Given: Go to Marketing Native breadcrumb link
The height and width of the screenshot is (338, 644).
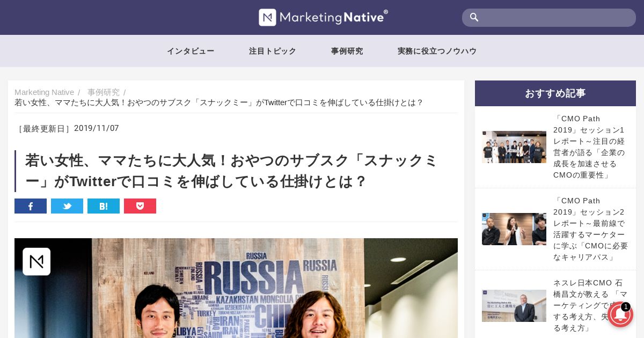Looking at the screenshot, I should pyautogui.click(x=44, y=92).
